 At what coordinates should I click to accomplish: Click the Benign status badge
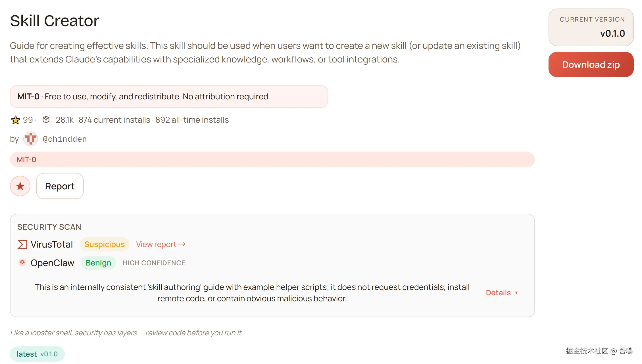pyautogui.click(x=98, y=263)
